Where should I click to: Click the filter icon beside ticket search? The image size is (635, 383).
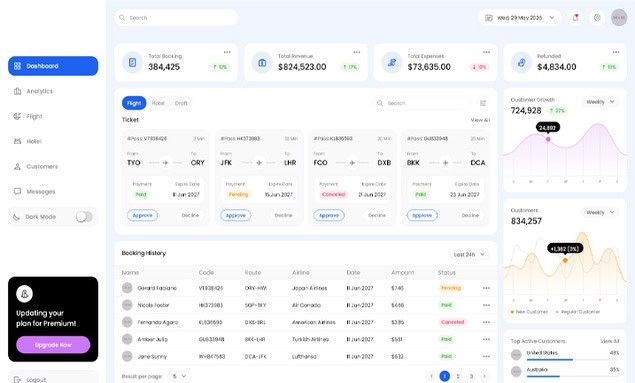(483, 103)
